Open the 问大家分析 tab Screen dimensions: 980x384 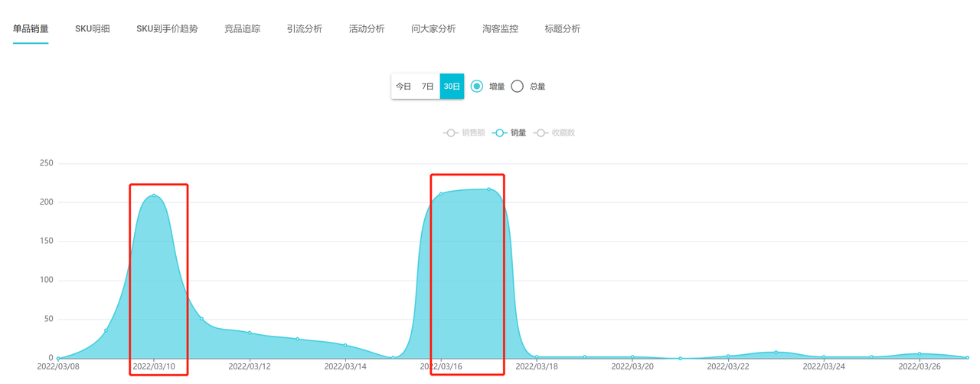click(x=433, y=29)
